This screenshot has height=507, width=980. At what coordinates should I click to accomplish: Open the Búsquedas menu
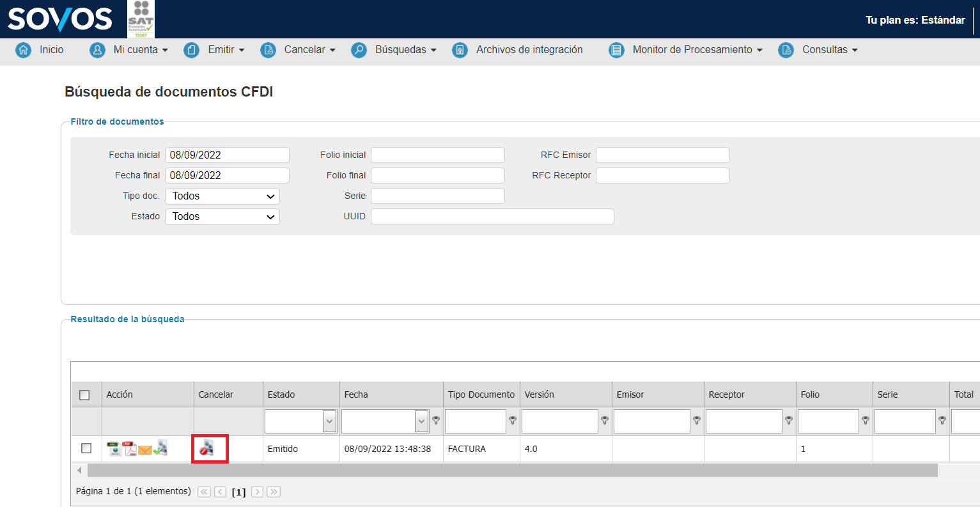(406, 50)
